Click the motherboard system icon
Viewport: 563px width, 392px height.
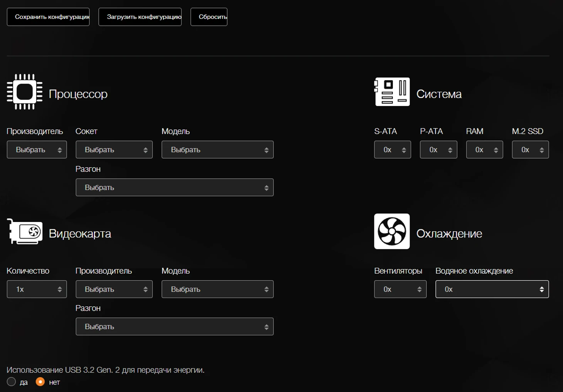[392, 92]
